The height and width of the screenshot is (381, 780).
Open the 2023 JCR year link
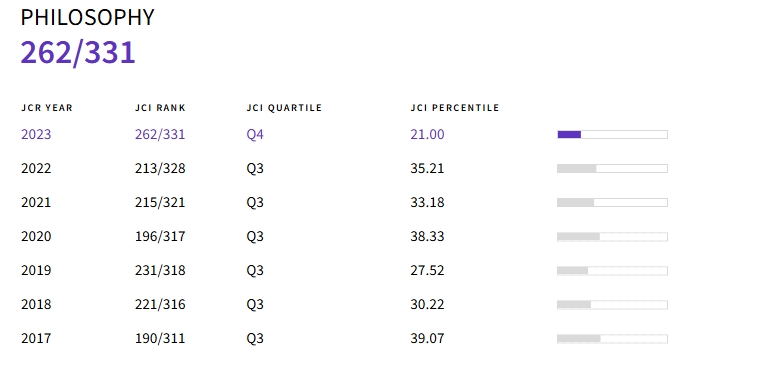[x=36, y=134]
